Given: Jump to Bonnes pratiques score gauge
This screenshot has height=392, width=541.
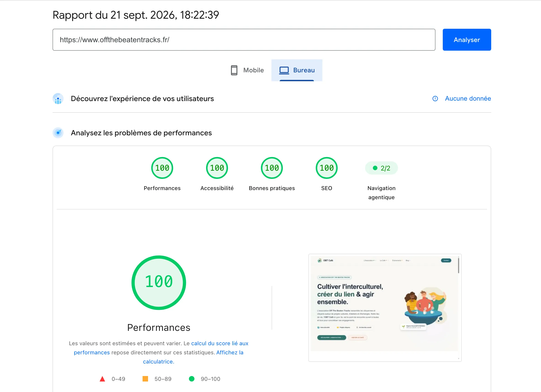Looking at the screenshot, I should pos(272,168).
